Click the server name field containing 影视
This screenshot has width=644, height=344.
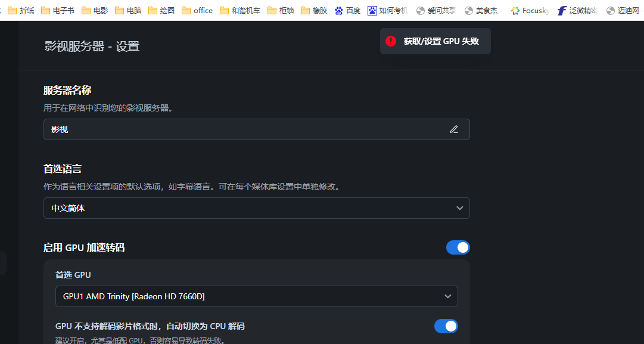click(257, 129)
